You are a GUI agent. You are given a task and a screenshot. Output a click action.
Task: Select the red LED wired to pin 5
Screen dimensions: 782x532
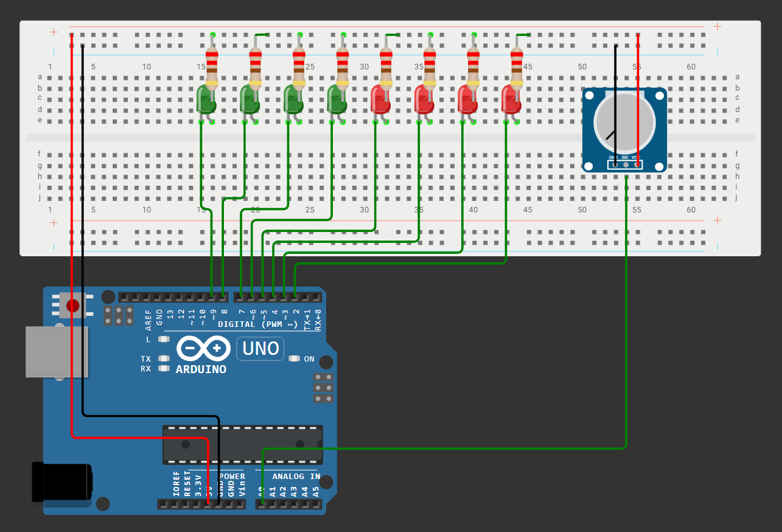coord(381,99)
